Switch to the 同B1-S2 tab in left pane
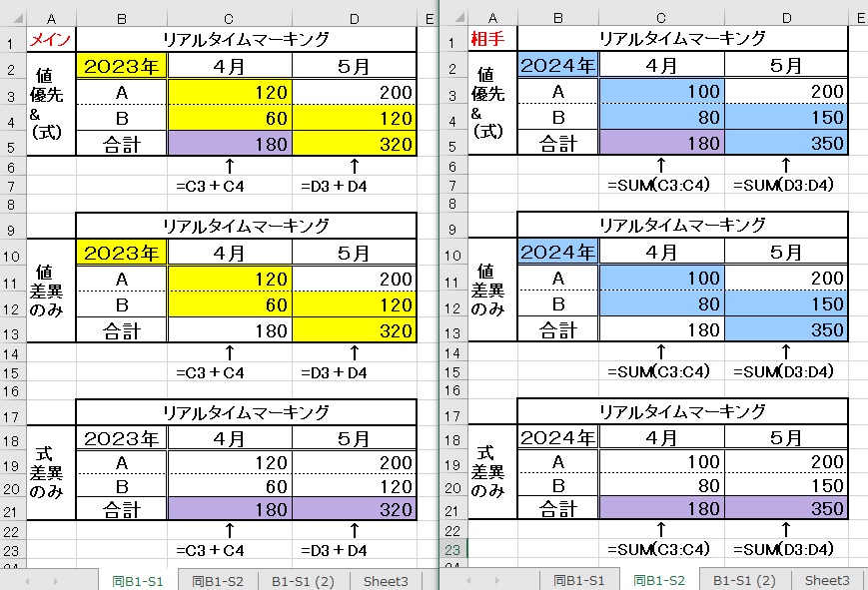The width and height of the screenshot is (868, 590). click(x=217, y=579)
